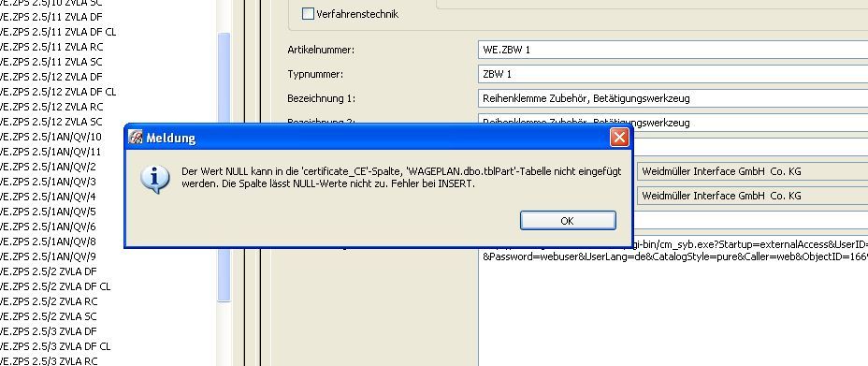Viewport: 868px width, 366px height.
Task: Select WE.ZPS 2.5/2 ZVLA RC list item
Action: (50, 301)
